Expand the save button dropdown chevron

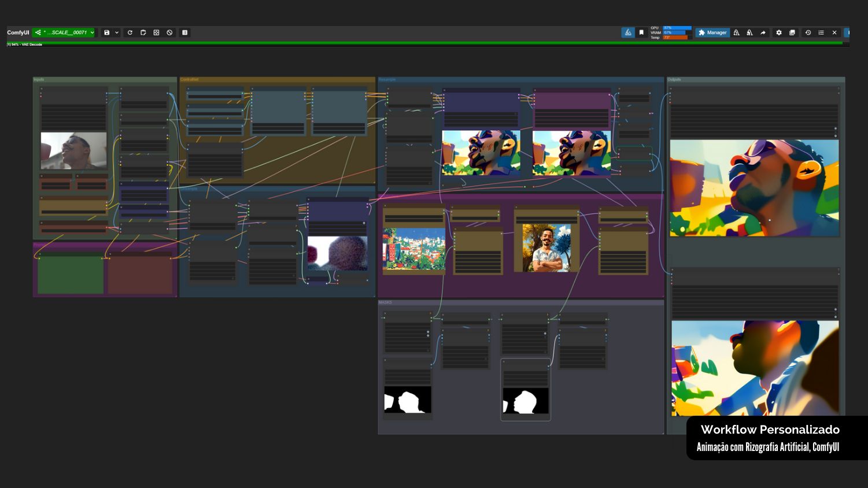(116, 32)
